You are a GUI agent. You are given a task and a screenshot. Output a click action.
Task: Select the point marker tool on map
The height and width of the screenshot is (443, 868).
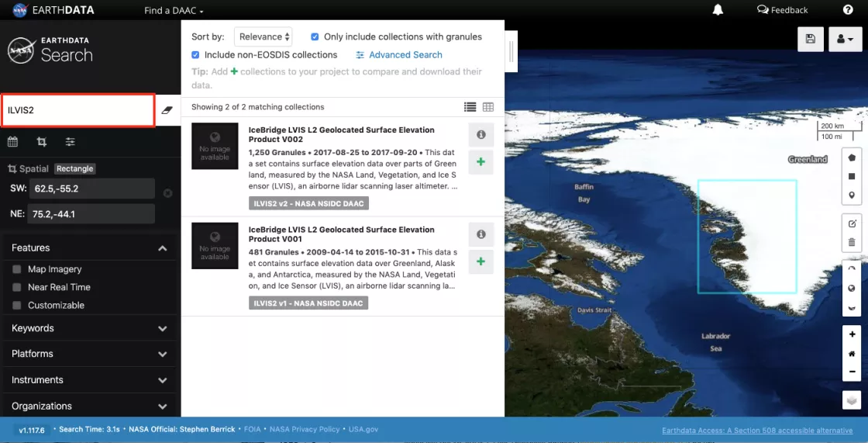[852, 196]
